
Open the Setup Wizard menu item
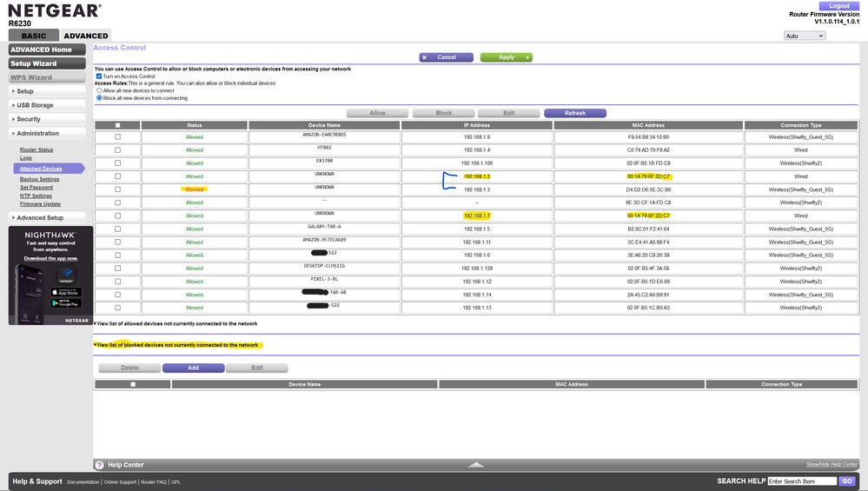click(x=47, y=63)
